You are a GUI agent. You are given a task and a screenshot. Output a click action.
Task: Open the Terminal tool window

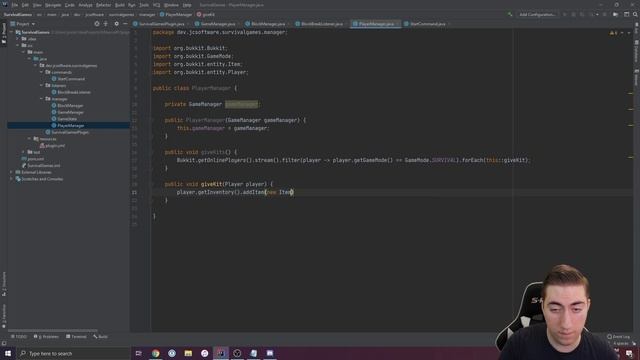click(76, 337)
